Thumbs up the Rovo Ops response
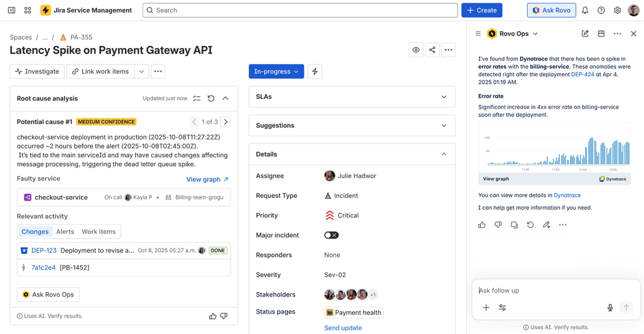The width and height of the screenshot is (644, 334). pyautogui.click(x=482, y=225)
